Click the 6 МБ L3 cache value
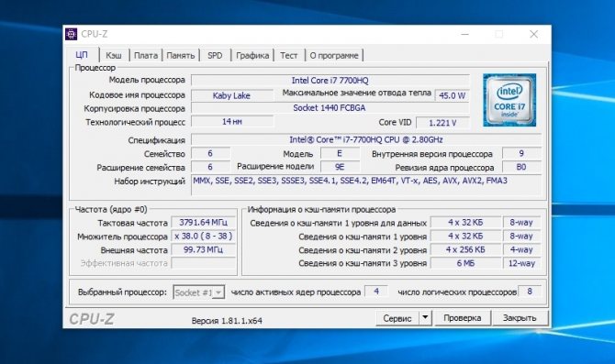Image resolution: width=615 pixels, height=364 pixels. (465, 263)
